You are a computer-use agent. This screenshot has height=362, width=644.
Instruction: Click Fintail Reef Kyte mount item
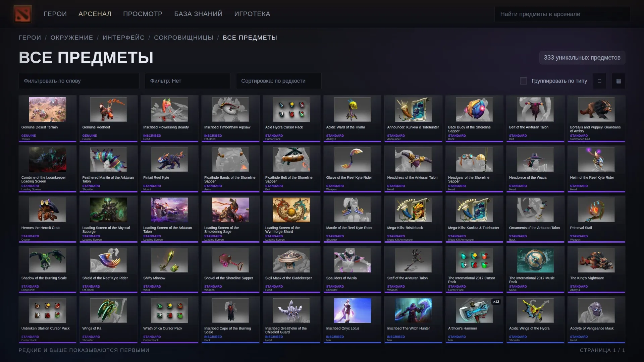pyautogui.click(x=169, y=169)
